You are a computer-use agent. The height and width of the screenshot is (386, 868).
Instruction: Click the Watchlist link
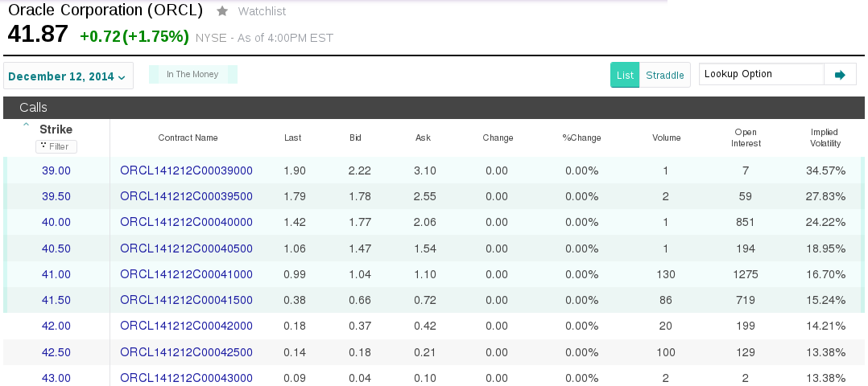pyautogui.click(x=262, y=11)
